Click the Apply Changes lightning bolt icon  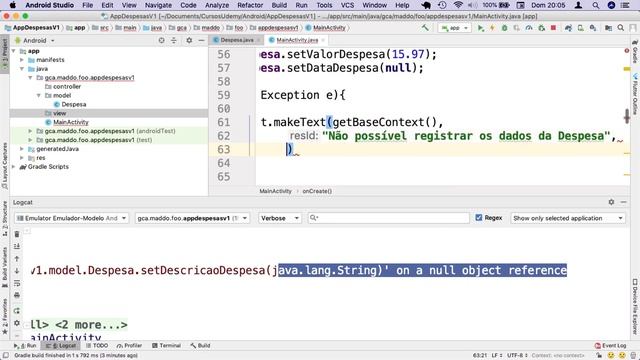pyautogui.click(x=492, y=28)
